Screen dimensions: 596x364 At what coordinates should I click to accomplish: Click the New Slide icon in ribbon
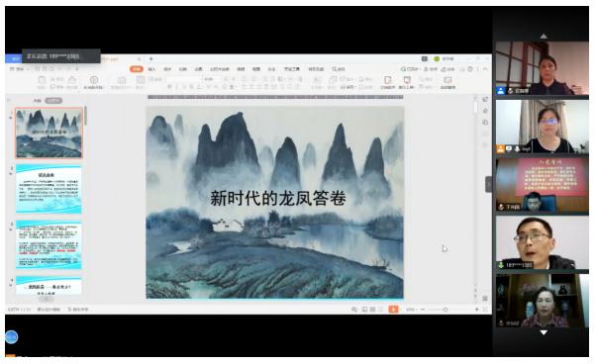point(121,80)
